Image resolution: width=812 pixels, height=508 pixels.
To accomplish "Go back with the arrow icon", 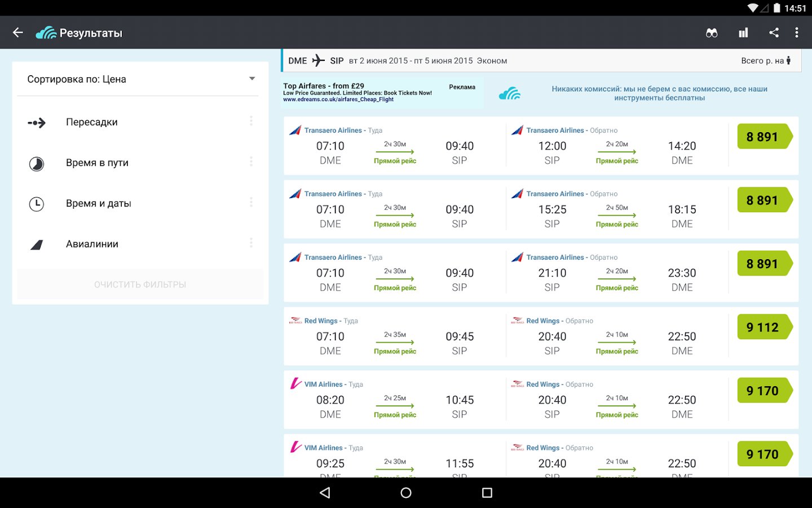I will (18, 33).
